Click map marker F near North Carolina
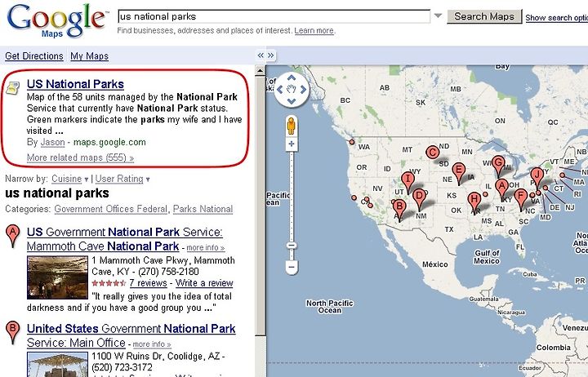 click(520, 197)
